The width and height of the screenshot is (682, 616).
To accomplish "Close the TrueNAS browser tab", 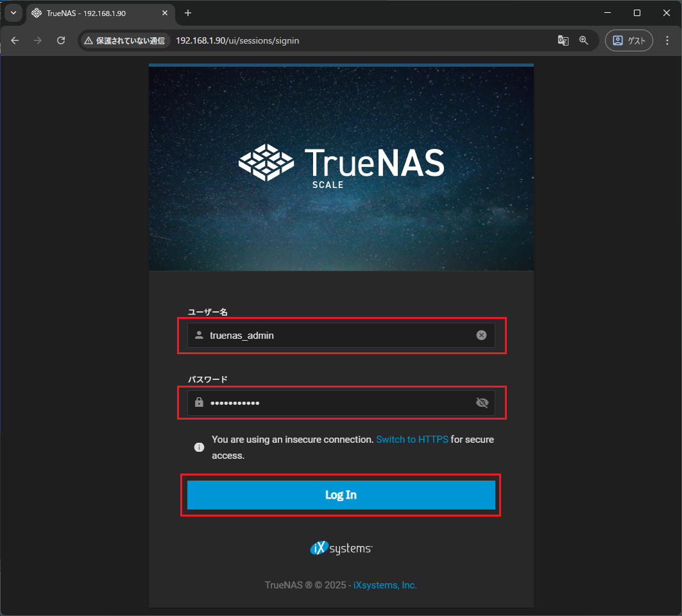I will coord(165,13).
